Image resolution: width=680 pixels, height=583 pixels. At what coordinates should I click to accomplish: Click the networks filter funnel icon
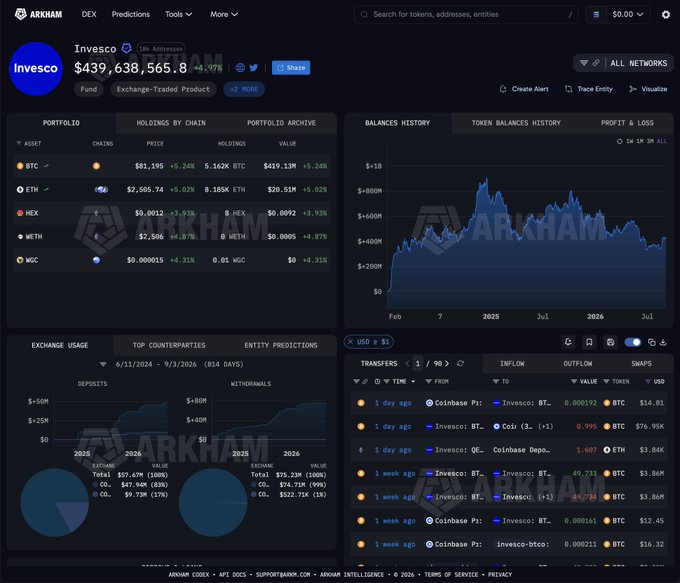coord(584,63)
